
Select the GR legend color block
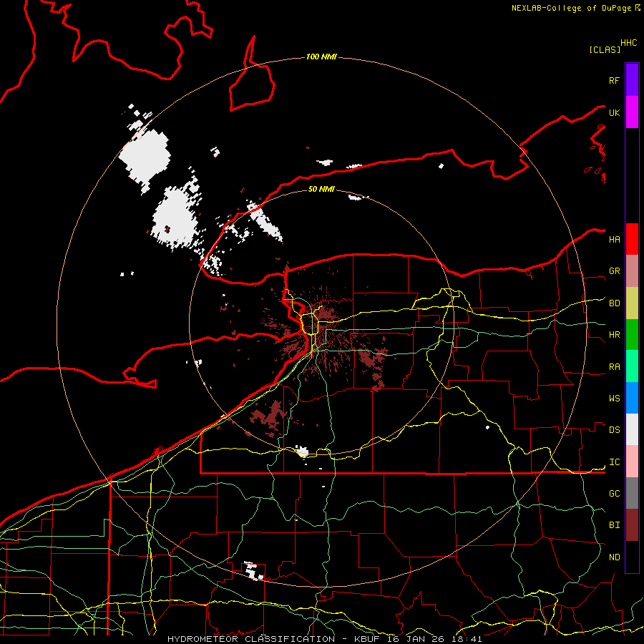pyautogui.click(x=632, y=271)
